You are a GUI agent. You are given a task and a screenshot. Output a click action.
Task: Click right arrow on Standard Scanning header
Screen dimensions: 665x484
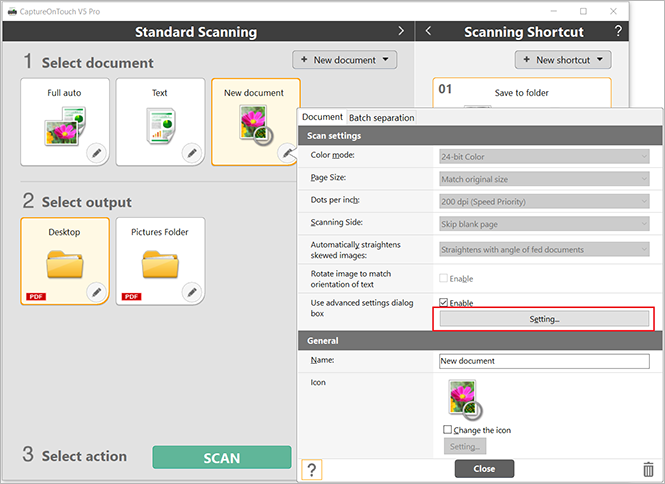[401, 31]
